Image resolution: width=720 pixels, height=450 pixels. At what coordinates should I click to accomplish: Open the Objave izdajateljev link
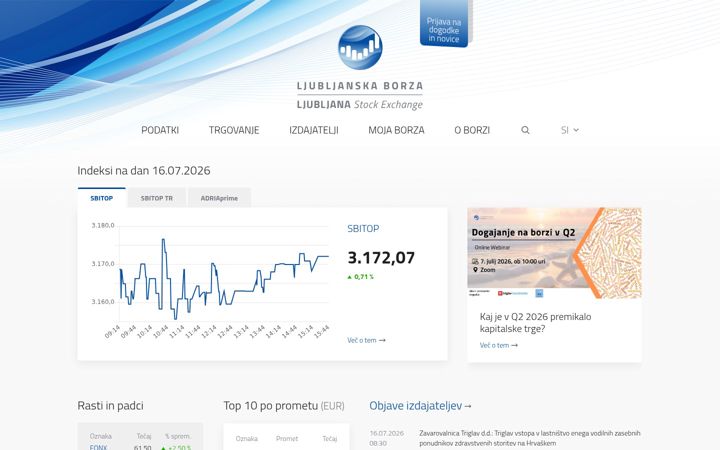[x=420, y=405]
